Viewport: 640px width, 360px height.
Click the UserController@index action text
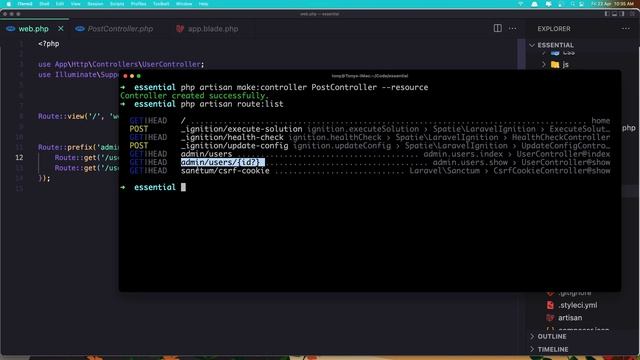(x=563, y=154)
